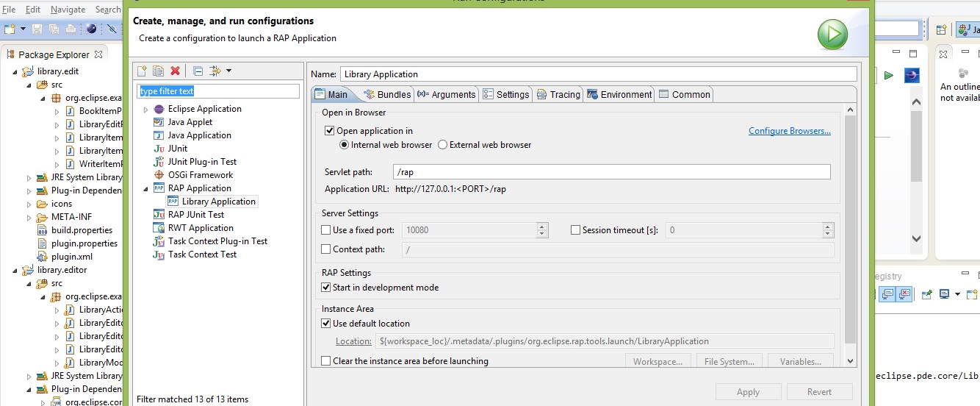Switch to the Tracing tab
The height and width of the screenshot is (406, 980).
click(x=558, y=94)
